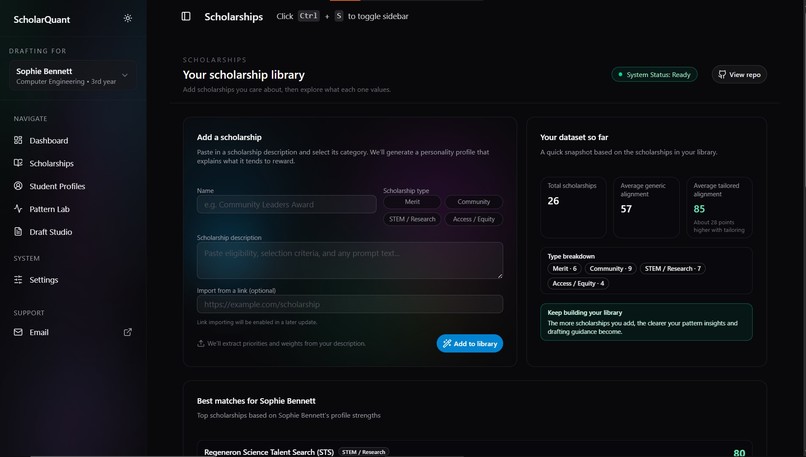Click the Dashboard grid icon
Viewport: 806px width, 457px height.
pos(18,140)
